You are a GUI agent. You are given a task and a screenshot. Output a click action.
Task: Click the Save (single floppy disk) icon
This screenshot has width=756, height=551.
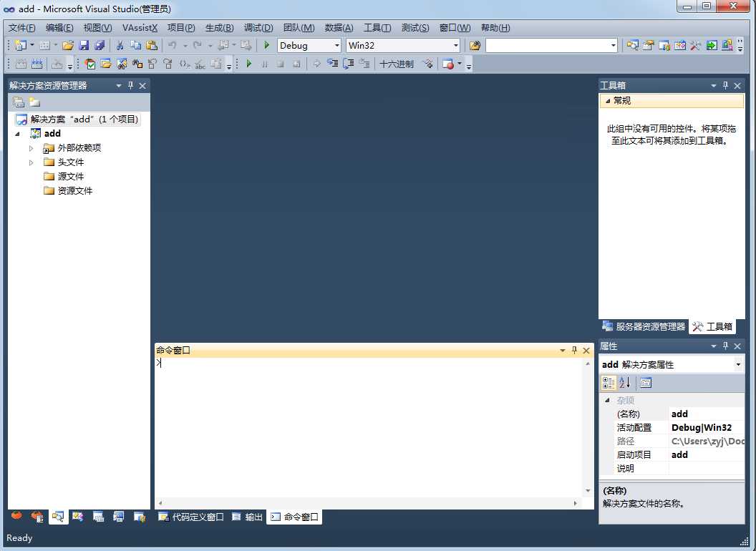(84, 45)
